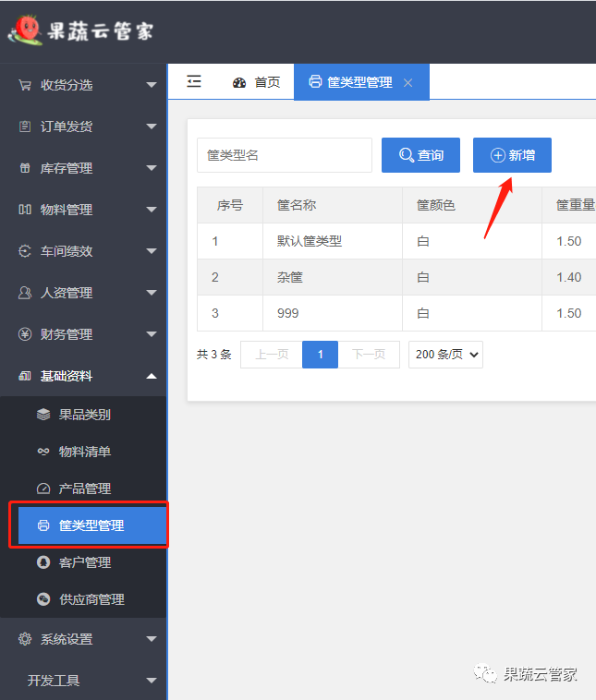596x700 pixels.
Task: Switch to the 首页 tab
Action: [x=256, y=82]
